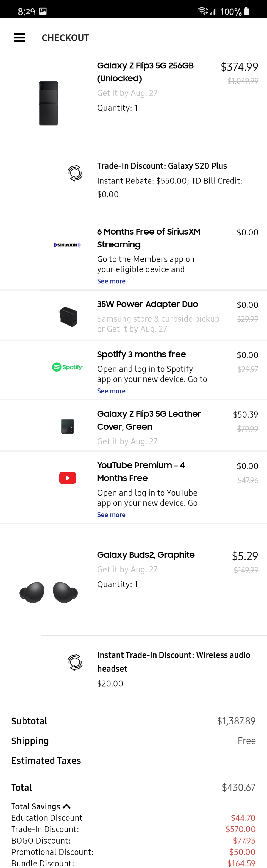
Task: Tap the SiriusXM logo icon
Action: coord(67,245)
